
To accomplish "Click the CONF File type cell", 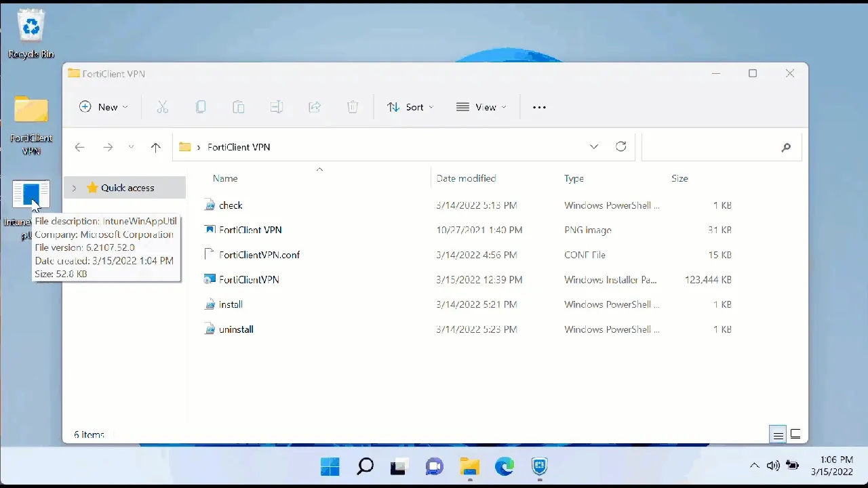I will (x=585, y=255).
